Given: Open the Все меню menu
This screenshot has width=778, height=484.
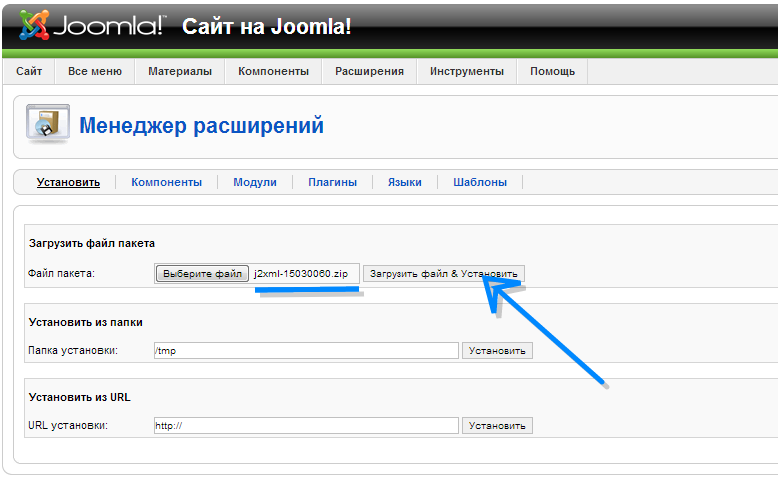Looking at the screenshot, I should click(95, 71).
